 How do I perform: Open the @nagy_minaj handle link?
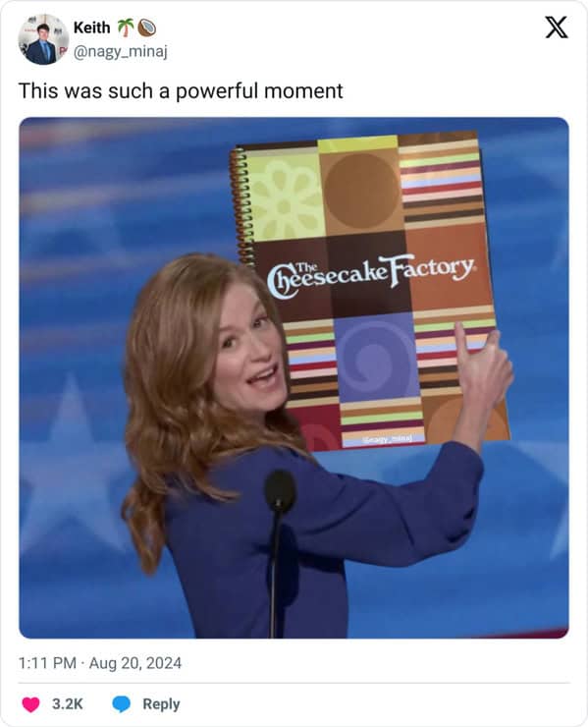(121, 51)
